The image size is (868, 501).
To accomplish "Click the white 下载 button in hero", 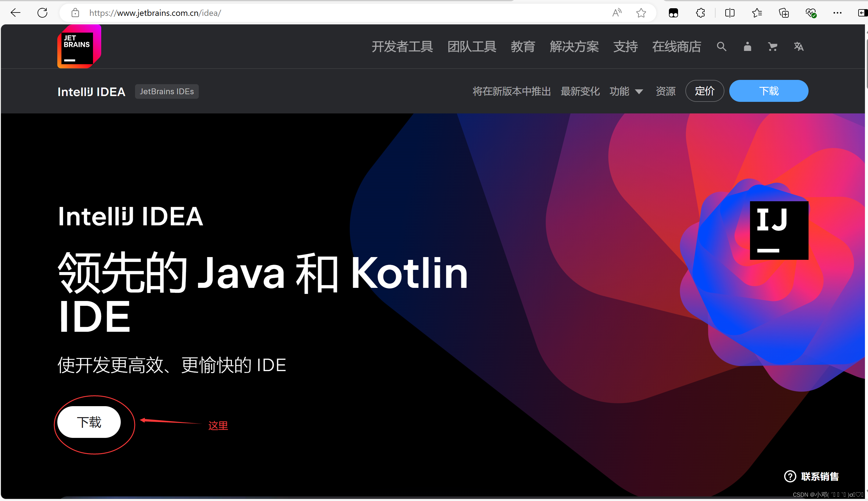I will [x=89, y=422].
